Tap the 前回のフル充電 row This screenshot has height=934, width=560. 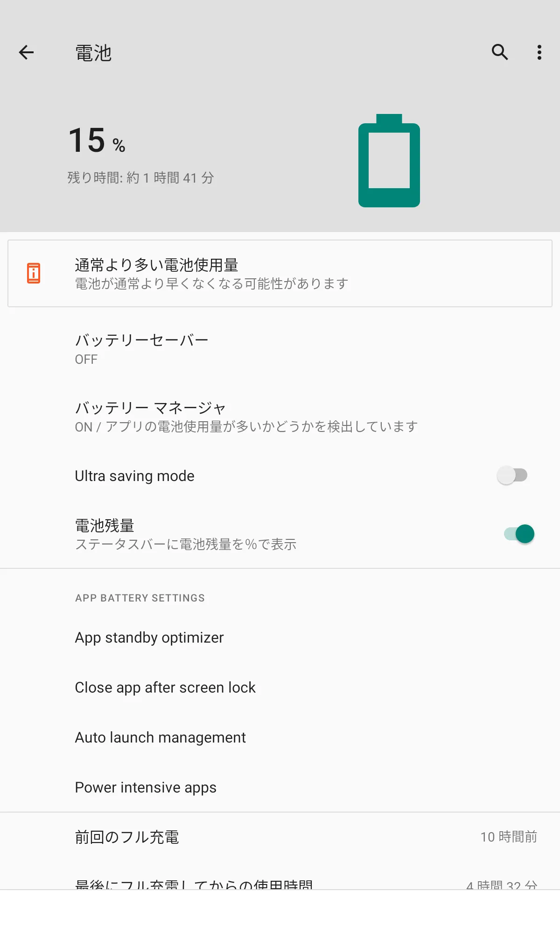click(280, 837)
